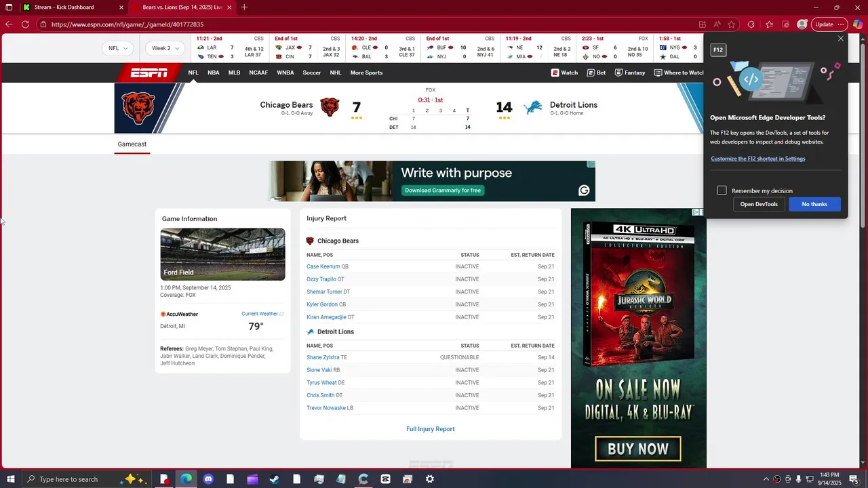Click Grammarly logo in banner ad
Viewport: 868px width, 488px height.
tap(584, 190)
